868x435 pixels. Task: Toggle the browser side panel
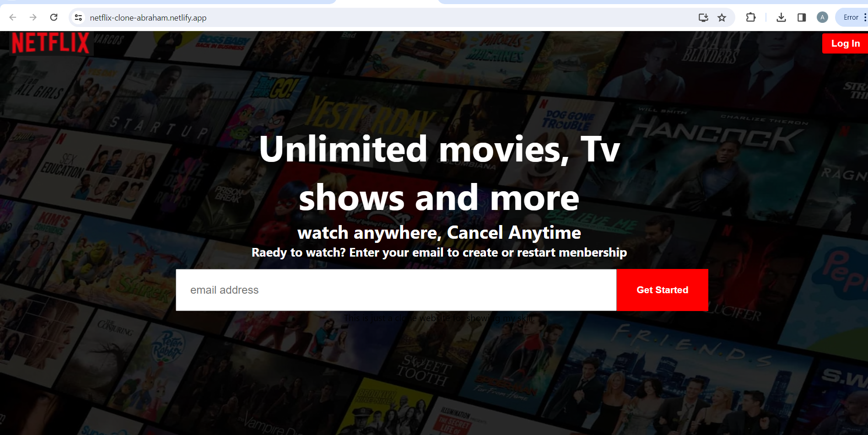[x=801, y=17]
